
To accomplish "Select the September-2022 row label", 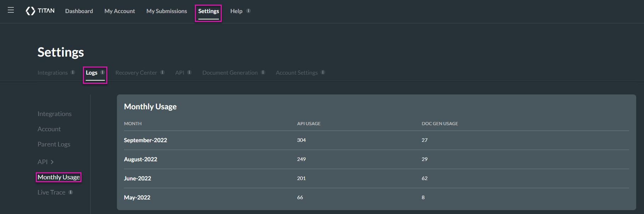I will (x=146, y=140).
